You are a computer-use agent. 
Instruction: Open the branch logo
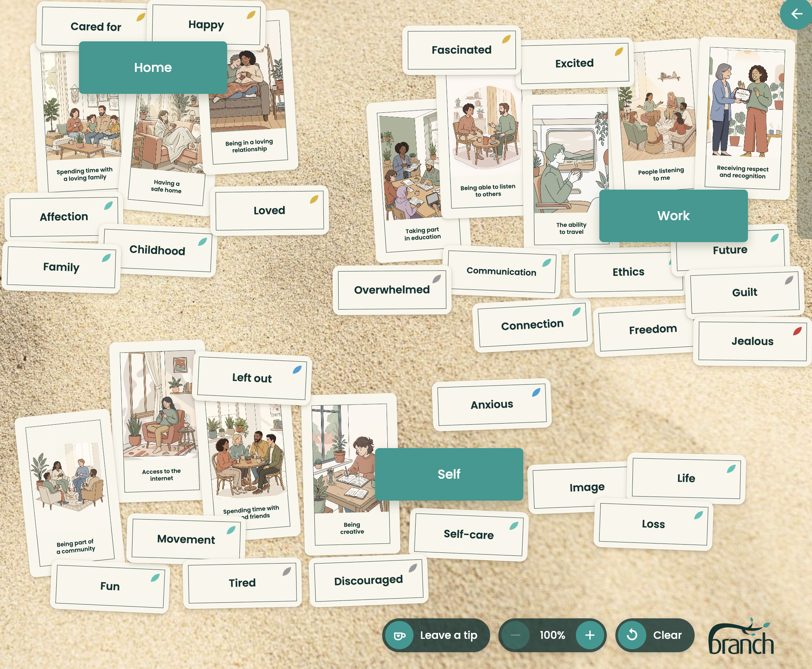(741, 637)
